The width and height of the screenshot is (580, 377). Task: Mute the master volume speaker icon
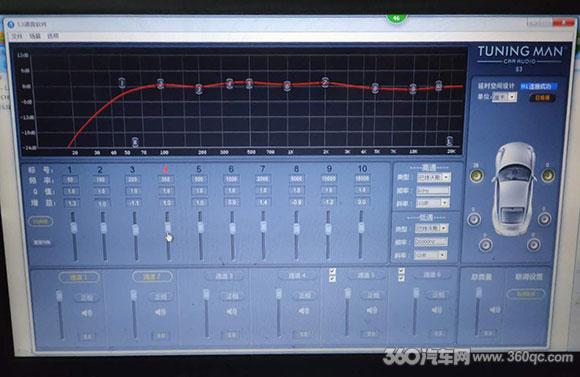(495, 309)
